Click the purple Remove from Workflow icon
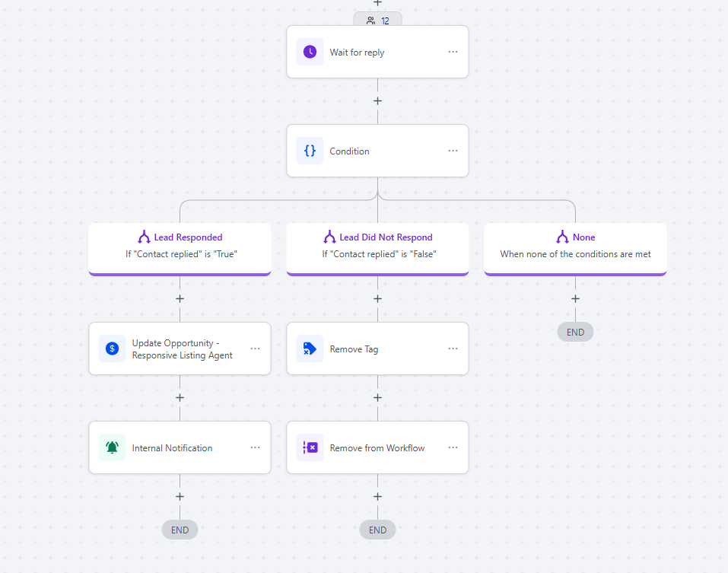The width and height of the screenshot is (728, 573). [310, 447]
